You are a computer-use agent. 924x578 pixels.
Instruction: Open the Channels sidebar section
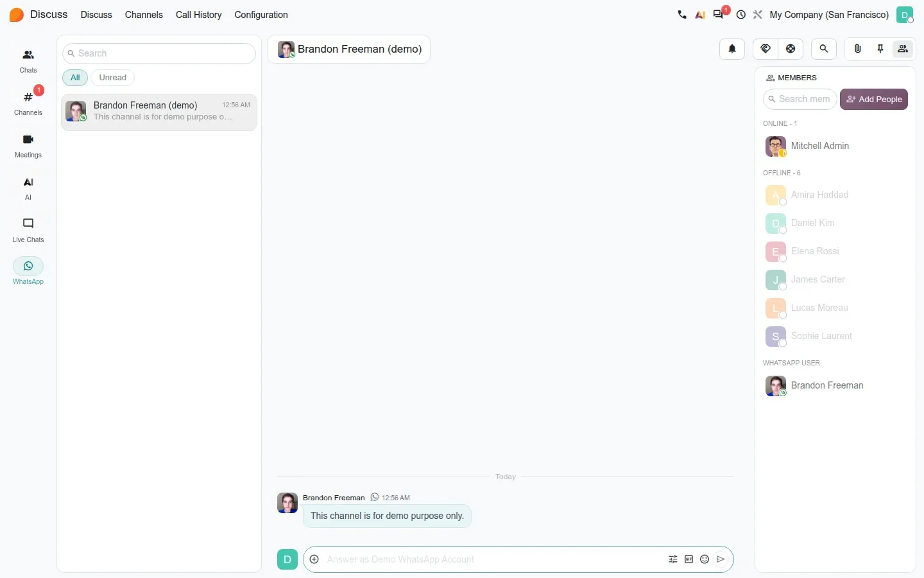tap(28, 103)
